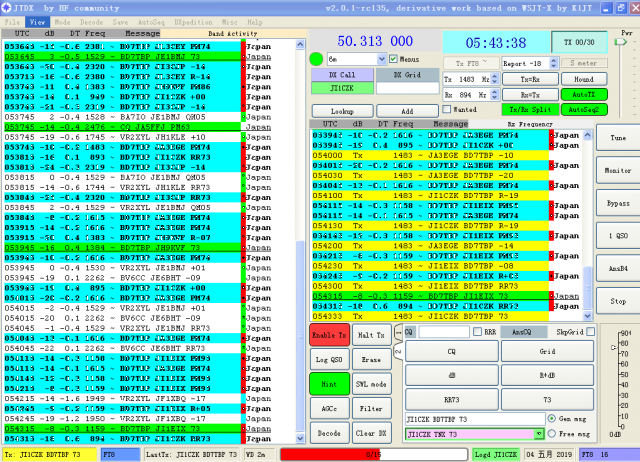This screenshot has width=640, height=462.
Task: Click the Clear DX button
Action: point(371,433)
